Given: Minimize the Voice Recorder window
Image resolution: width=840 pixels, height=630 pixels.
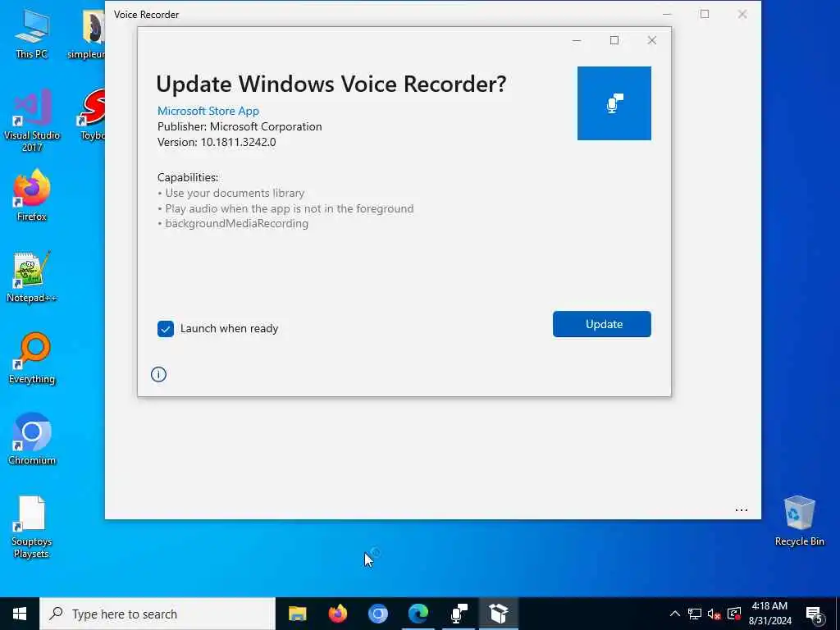Looking at the screenshot, I should [x=667, y=15].
